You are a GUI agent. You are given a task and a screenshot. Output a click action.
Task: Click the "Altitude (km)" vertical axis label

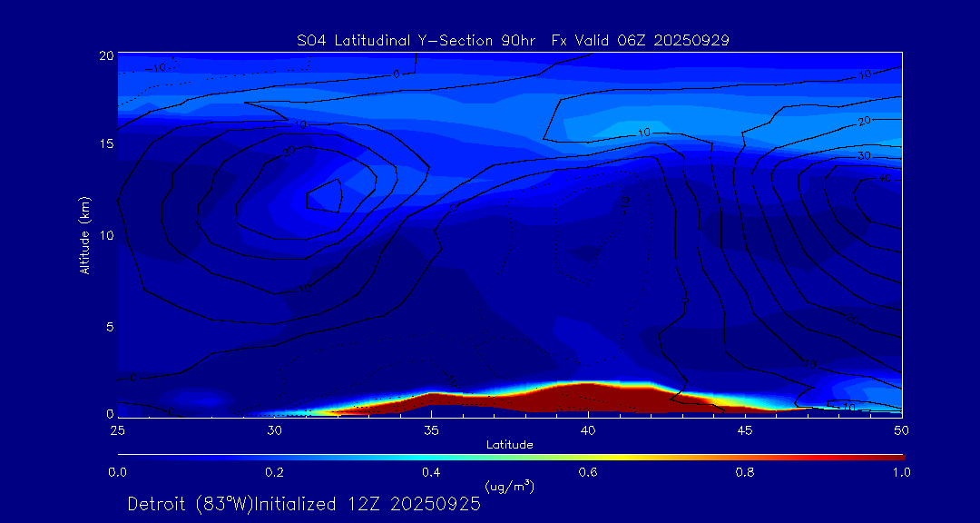[84, 234]
